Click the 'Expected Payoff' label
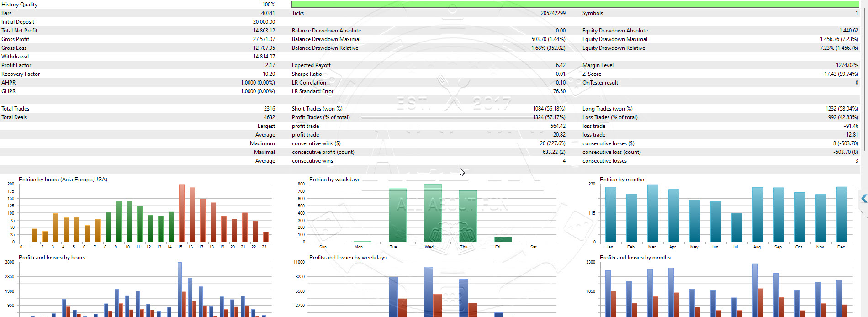868x317 pixels. point(312,65)
